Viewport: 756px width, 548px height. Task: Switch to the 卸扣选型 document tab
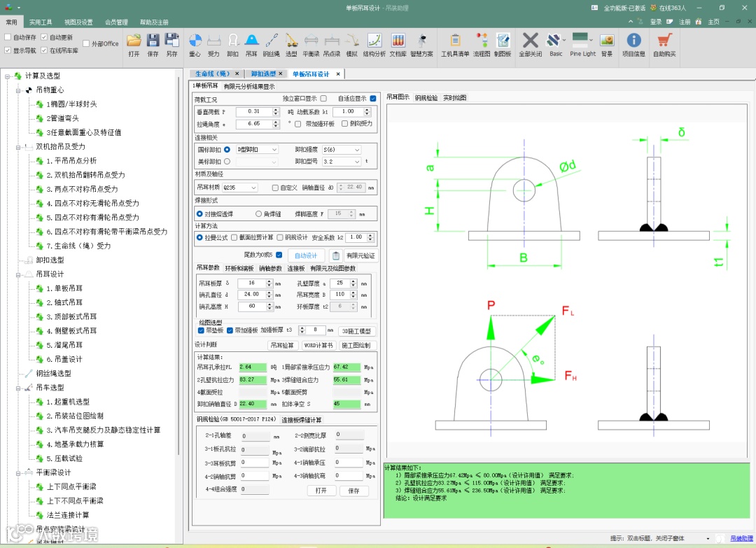click(264, 73)
